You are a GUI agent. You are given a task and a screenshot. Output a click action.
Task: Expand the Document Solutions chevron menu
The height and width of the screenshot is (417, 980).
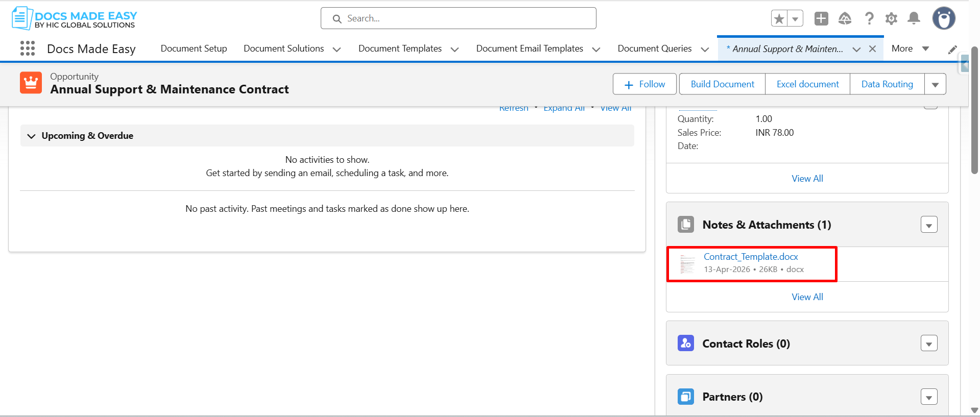(337, 50)
